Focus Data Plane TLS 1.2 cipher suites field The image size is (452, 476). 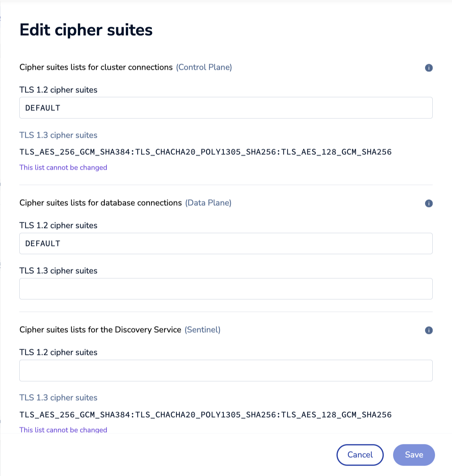point(226,243)
